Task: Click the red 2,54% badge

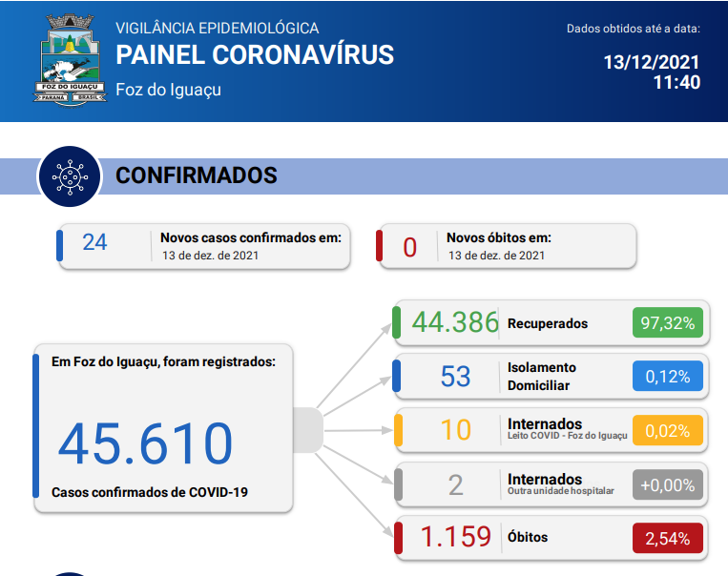Action: [668, 539]
